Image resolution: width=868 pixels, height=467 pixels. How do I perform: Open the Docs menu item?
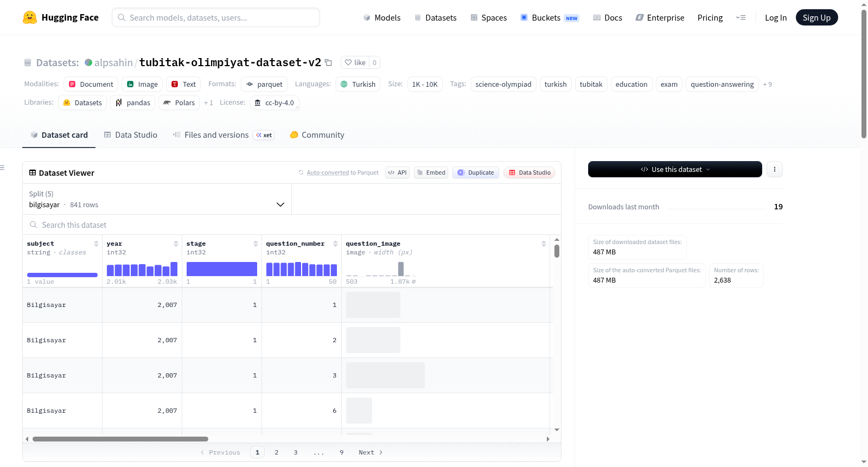pos(607,17)
